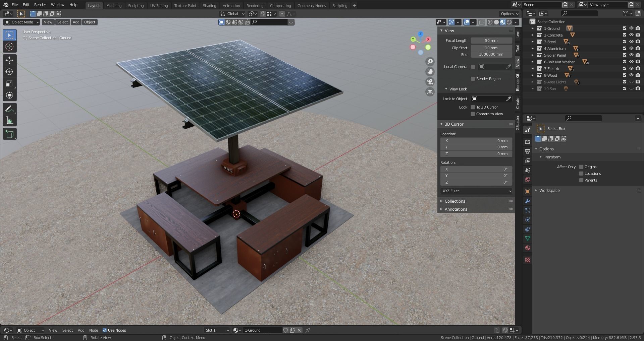Screen dimensions: 644x341
Task: Click the zoom magnifier in the viewport
Action: pos(430,62)
